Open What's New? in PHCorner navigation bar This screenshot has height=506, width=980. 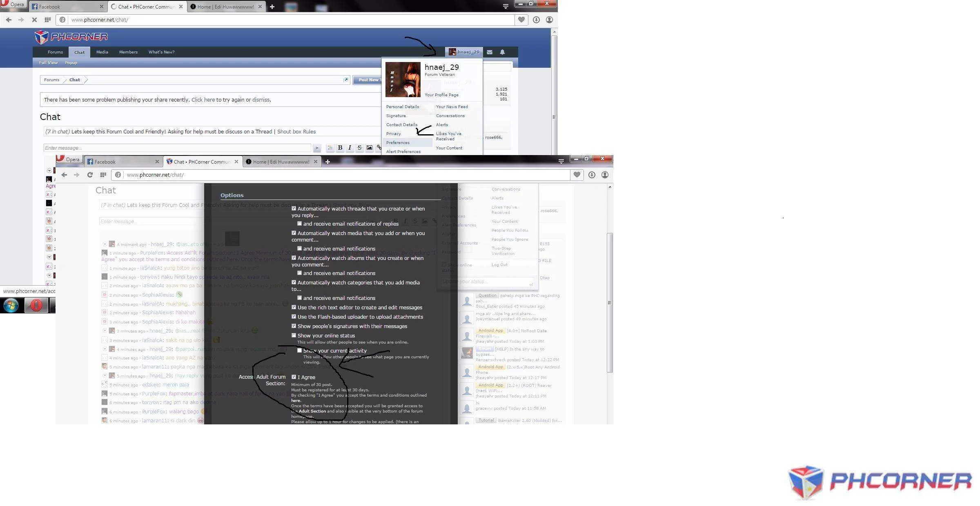pyautogui.click(x=161, y=52)
